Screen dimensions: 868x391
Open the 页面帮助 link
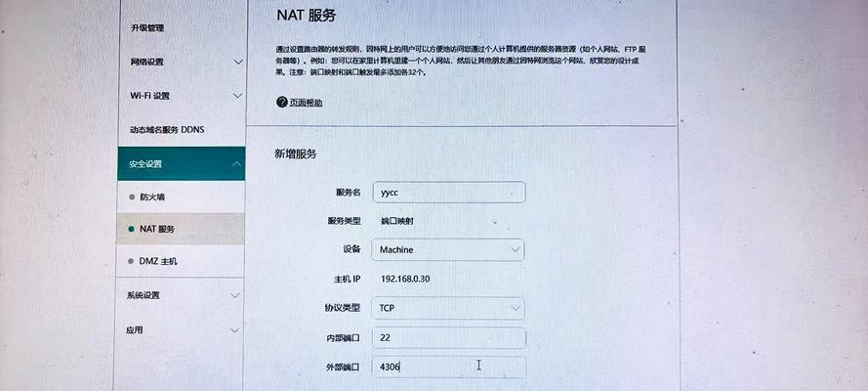[x=306, y=103]
